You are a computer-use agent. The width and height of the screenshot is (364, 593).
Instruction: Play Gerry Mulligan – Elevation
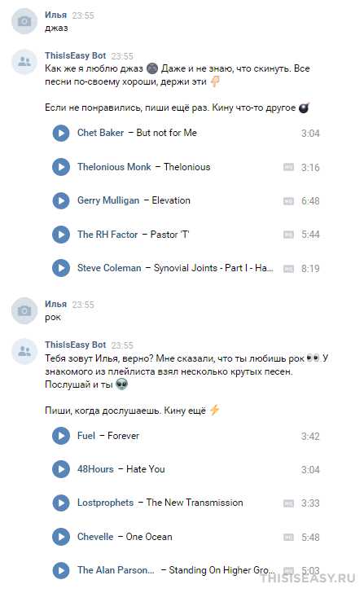click(x=61, y=200)
